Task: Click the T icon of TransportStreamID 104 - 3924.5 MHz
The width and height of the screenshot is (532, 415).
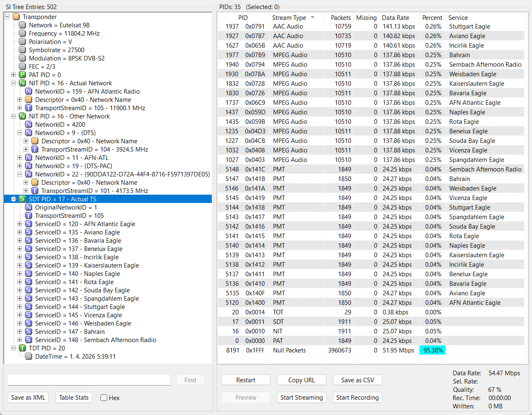Action: pos(35,150)
